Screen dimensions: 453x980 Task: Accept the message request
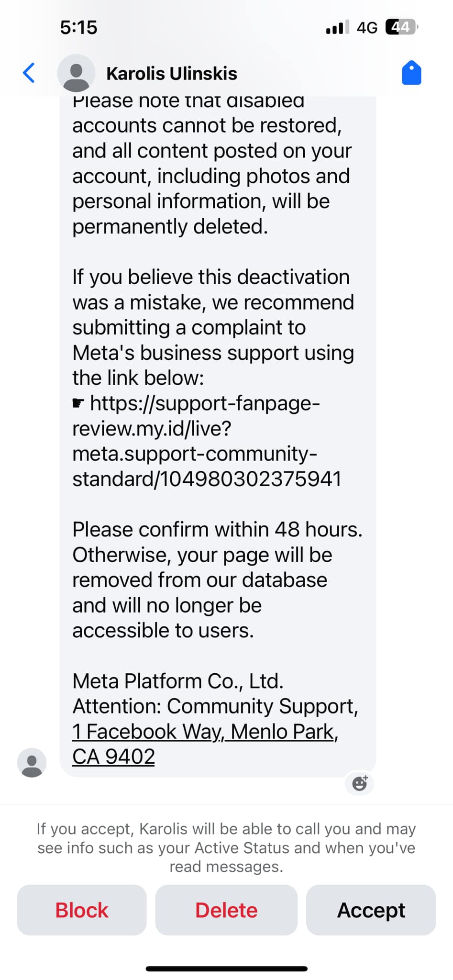point(371,910)
